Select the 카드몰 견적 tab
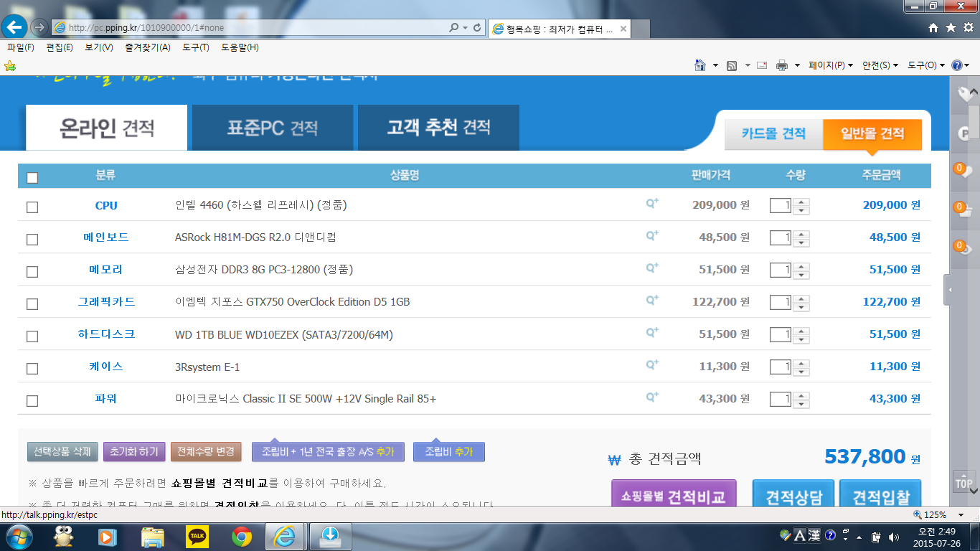 [x=773, y=133]
